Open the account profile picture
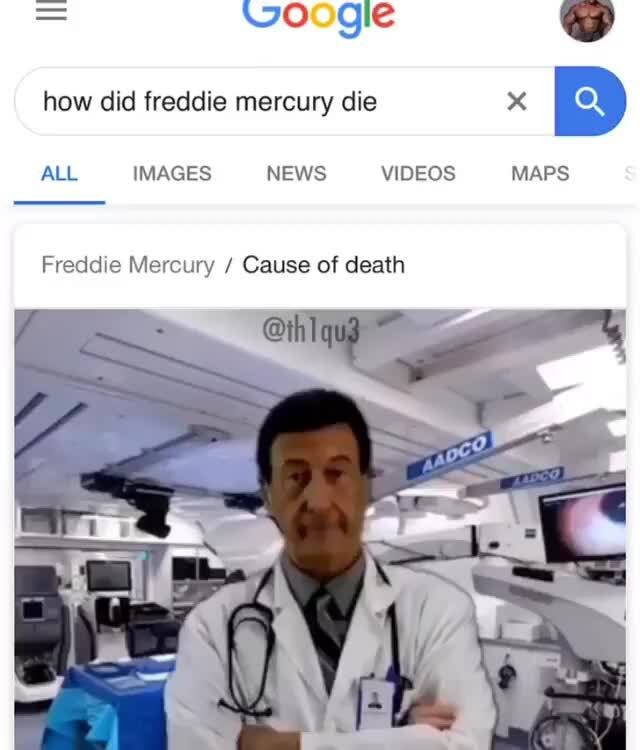 587,19
